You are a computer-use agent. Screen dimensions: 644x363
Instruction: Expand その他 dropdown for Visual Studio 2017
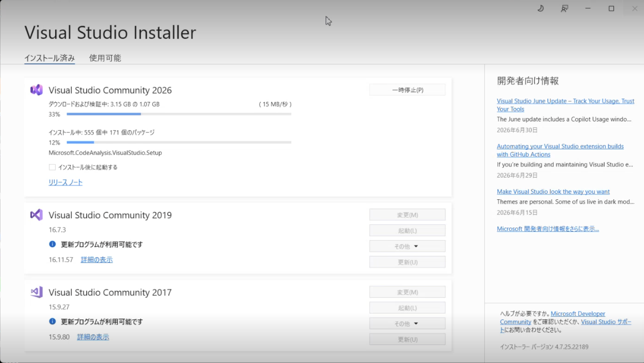pos(407,323)
